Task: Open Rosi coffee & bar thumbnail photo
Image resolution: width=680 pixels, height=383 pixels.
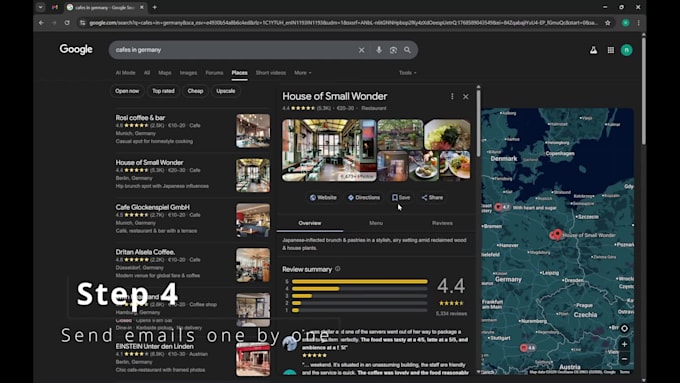Action: coord(253,131)
